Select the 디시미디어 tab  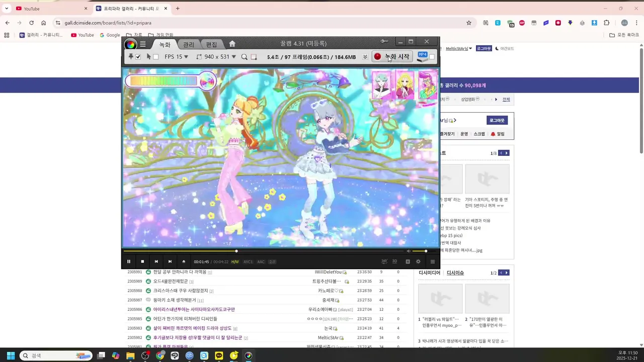[429, 273]
